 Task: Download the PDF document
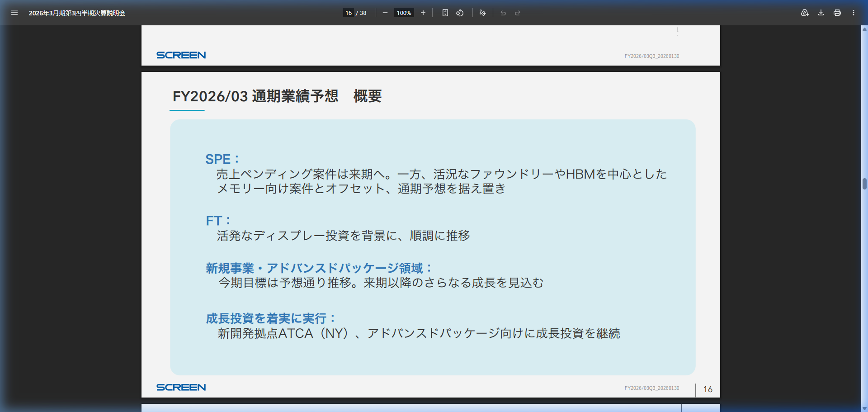(x=820, y=13)
